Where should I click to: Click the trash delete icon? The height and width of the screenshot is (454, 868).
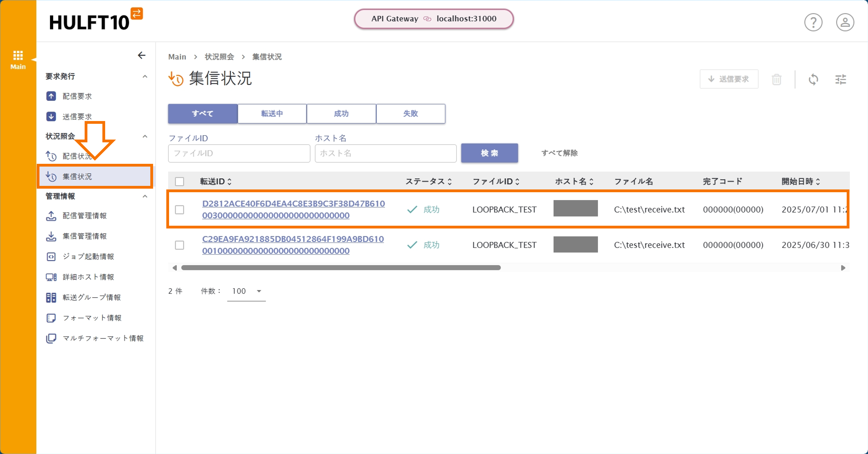pyautogui.click(x=776, y=79)
